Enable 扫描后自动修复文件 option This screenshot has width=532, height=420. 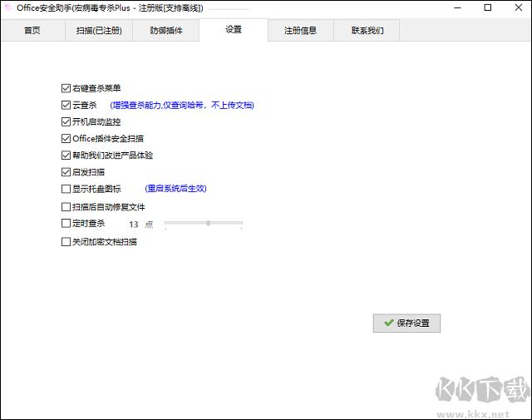coord(66,207)
